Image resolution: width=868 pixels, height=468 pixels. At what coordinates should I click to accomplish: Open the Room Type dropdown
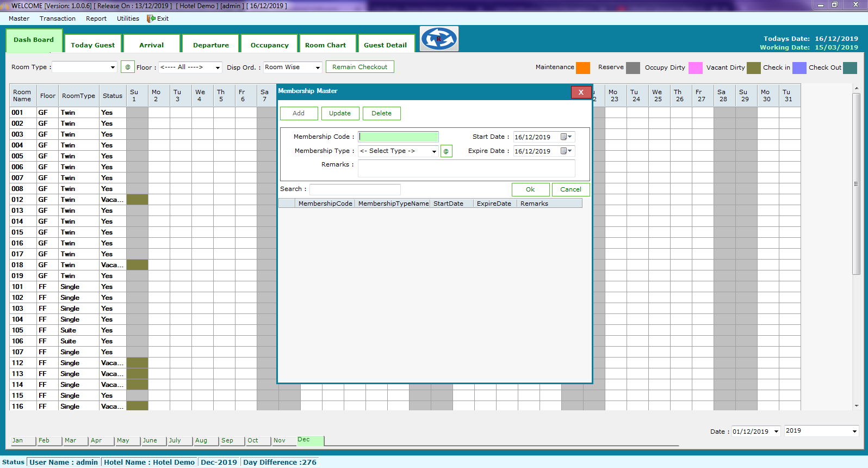(x=113, y=67)
